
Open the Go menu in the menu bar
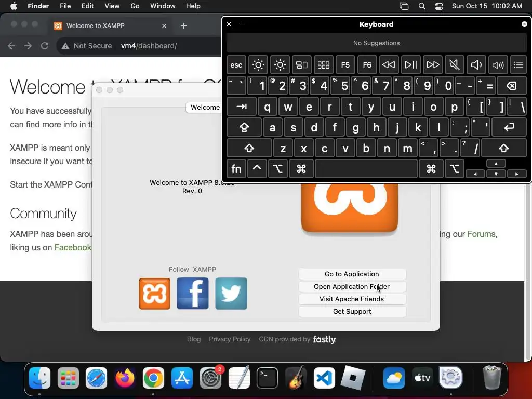coord(135,6)
